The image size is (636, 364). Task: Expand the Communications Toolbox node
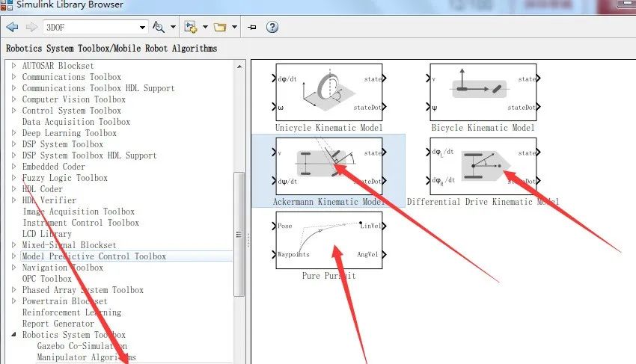[14, 76]
